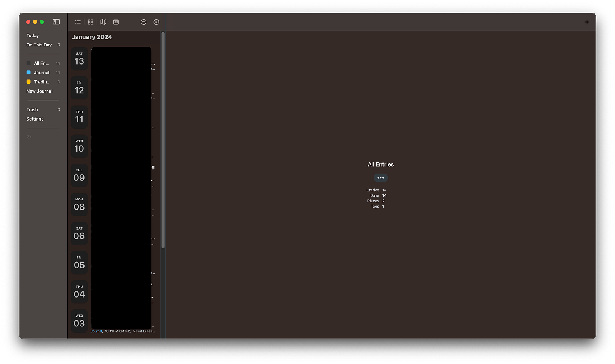
Task: Click the dark All Entries color swatch
Action: click(x=28, y=63)
